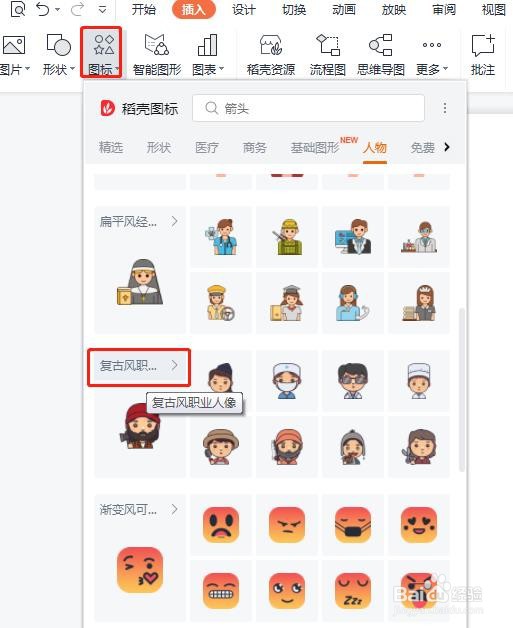The image size is (513, 628).
Task: Switch to the 放映 ribbon tab
Action: click(394, 9)
